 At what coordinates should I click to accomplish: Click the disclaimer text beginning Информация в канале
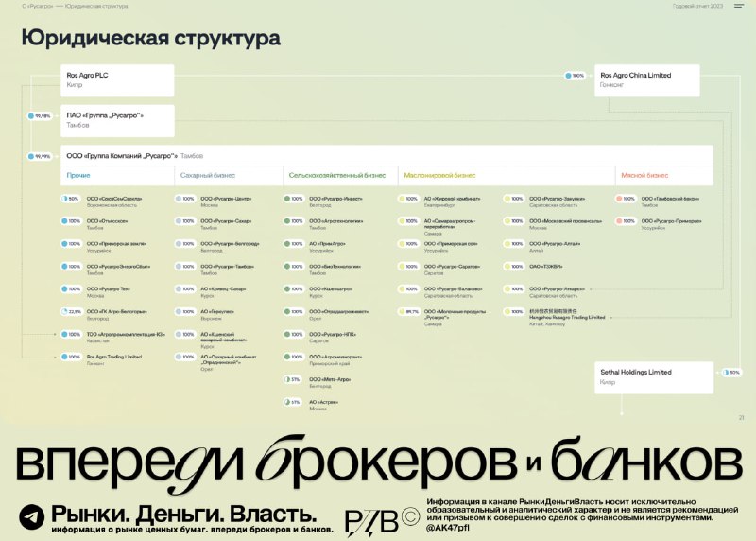coord(582,510)
